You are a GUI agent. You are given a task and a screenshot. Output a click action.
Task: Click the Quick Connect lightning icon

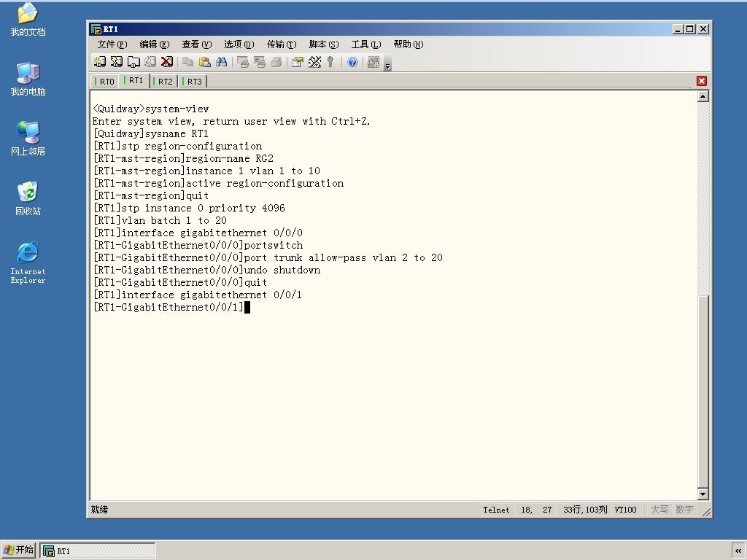pos(116,62)
